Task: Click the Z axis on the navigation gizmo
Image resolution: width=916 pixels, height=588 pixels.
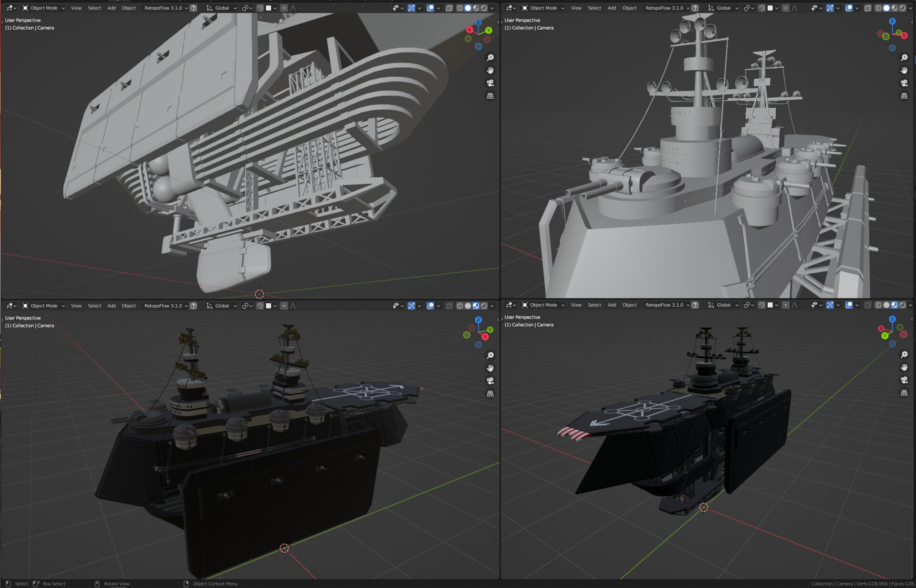Action: click(x=479, y=22)
